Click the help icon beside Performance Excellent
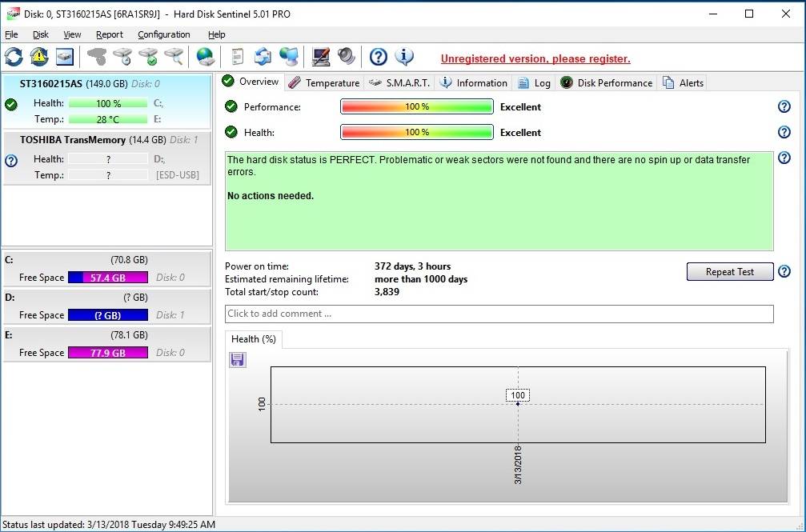The height and width of the screenshot is (532, 806). (x=784, y=106)
